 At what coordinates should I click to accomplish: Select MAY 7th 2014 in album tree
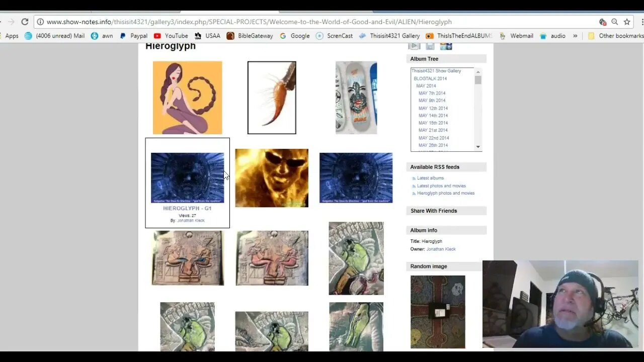(432, 93)
